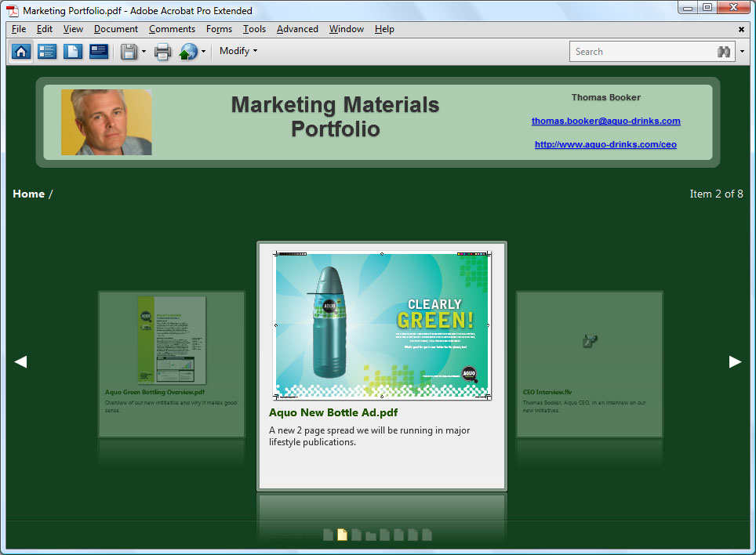Click the folder icon in bottom item strip
The height and width of the screenshot is (555, 756).
point(371,535)
